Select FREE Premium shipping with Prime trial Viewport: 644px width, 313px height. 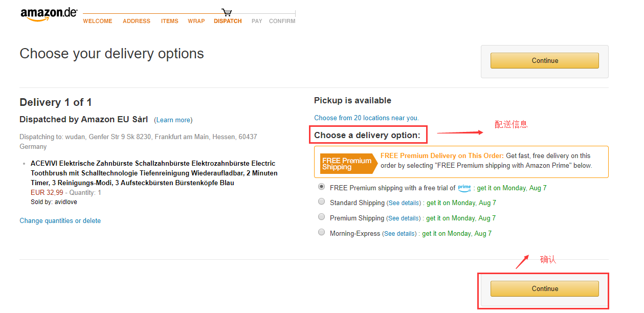click(x=321, y=187)
